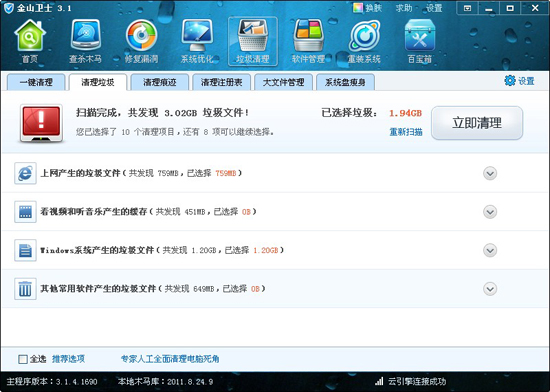Switch to the 清理注册表 tab
550x392 pixels.
point(221,82)
